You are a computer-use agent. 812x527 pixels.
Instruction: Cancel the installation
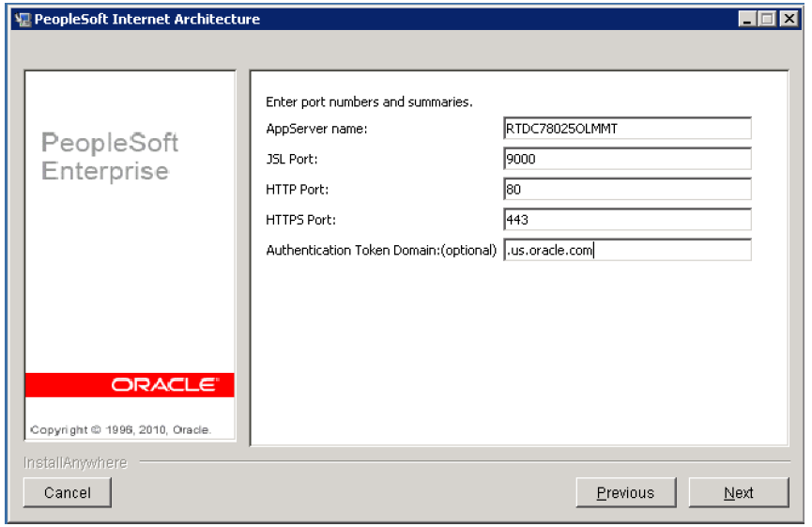pos(68,492)
